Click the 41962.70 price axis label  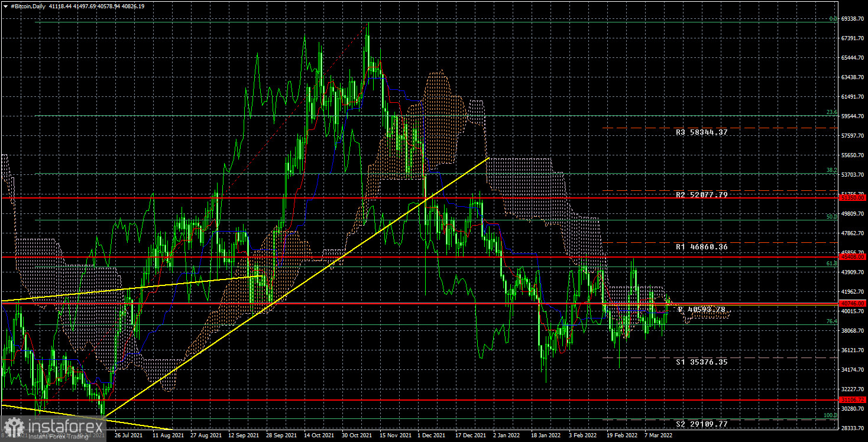point(853,292)
